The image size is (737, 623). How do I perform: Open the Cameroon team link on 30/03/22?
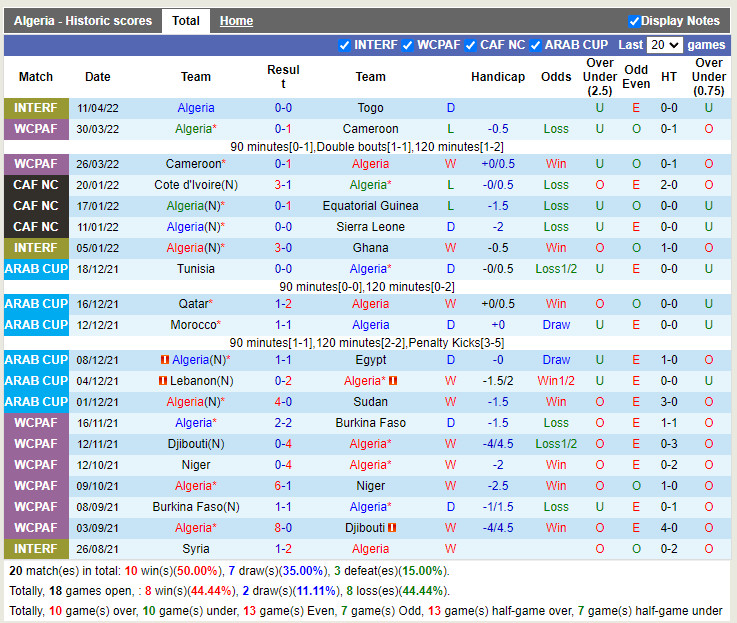[x=370, y=129]
